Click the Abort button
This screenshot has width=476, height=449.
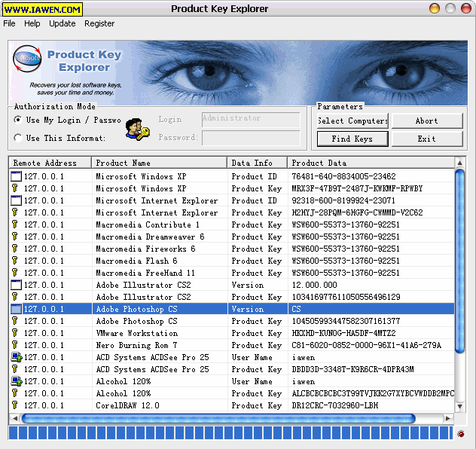pos(426,121)
